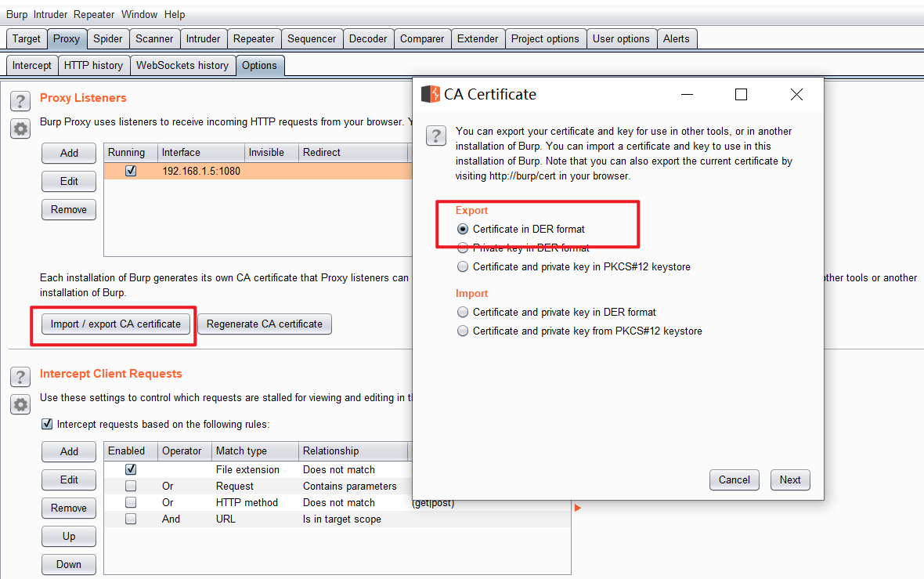The image size is (924, 579).
Task: Switch to the Scanner tab
Action: [x=154, y=39]
